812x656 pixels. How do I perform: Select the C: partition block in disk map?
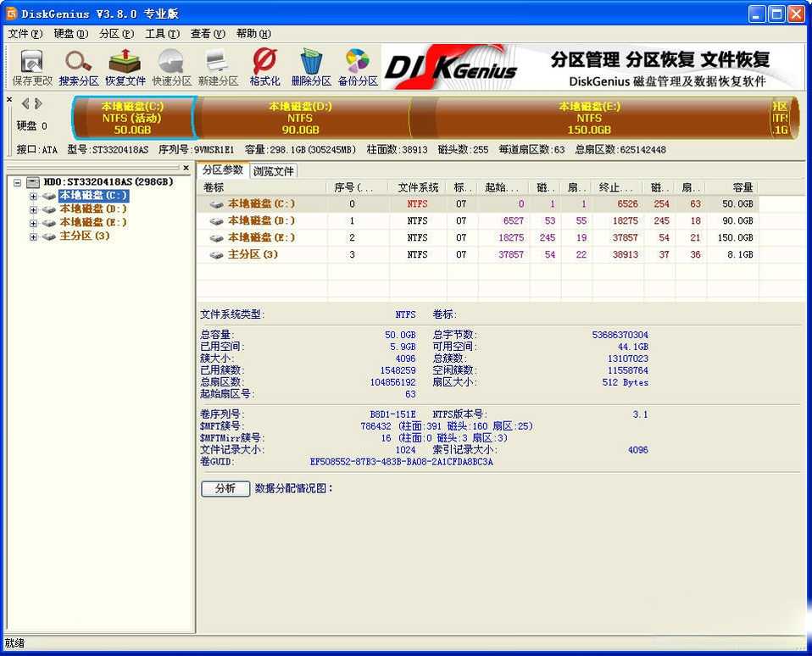click(x=132, y=118)
